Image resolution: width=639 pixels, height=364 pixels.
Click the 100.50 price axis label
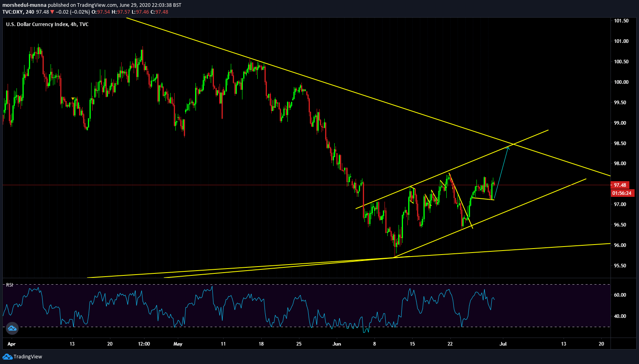[621, 62]
